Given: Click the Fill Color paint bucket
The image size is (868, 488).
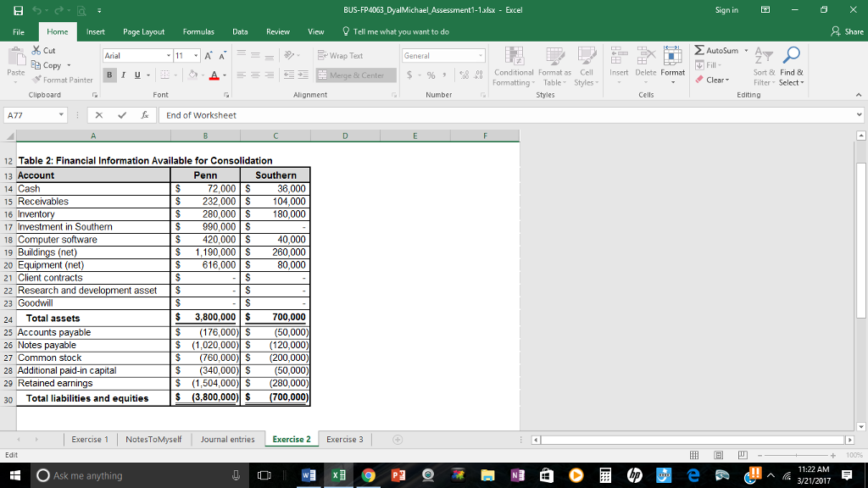Looking at the screenshot, I should 192,75.
